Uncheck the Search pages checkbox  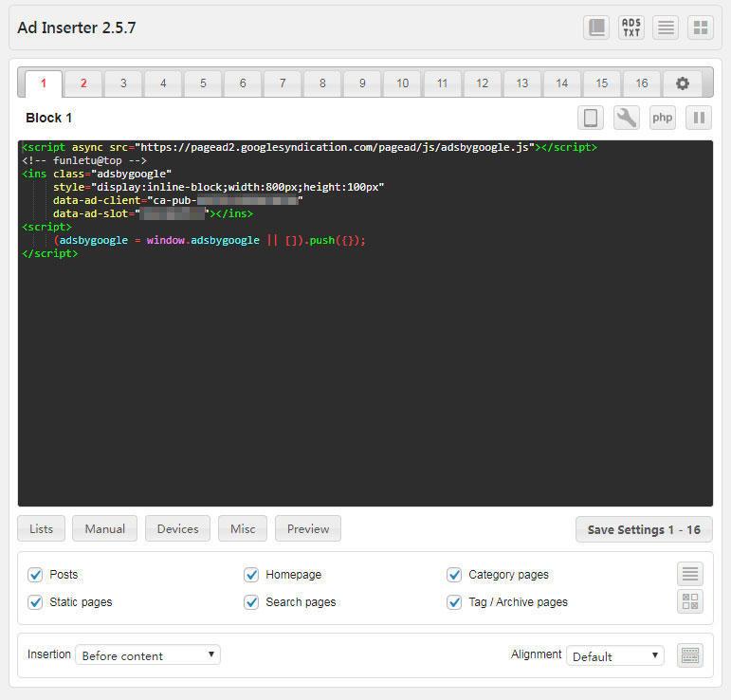tap(251, 602)
